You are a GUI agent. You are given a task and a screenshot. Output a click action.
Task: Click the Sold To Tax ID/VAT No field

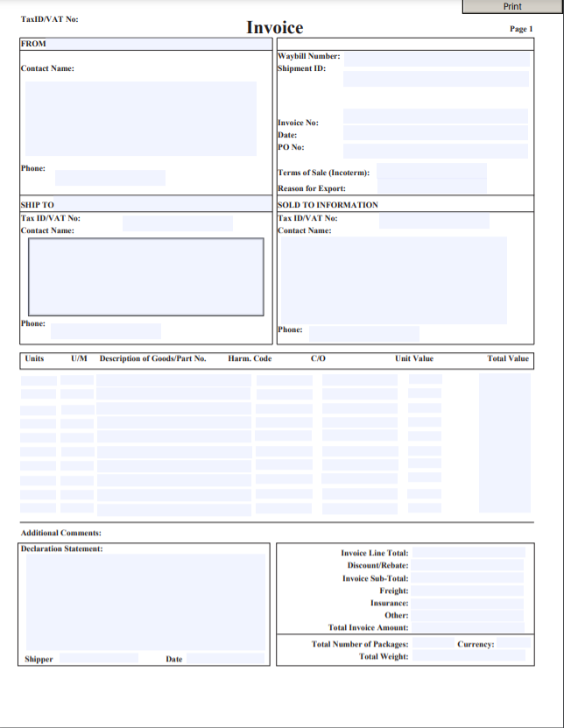(434, 220)
